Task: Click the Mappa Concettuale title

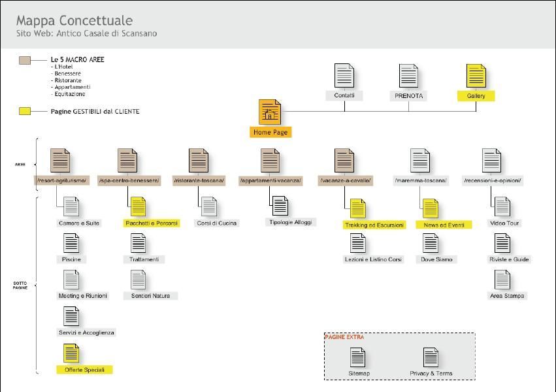Action: 74,21
